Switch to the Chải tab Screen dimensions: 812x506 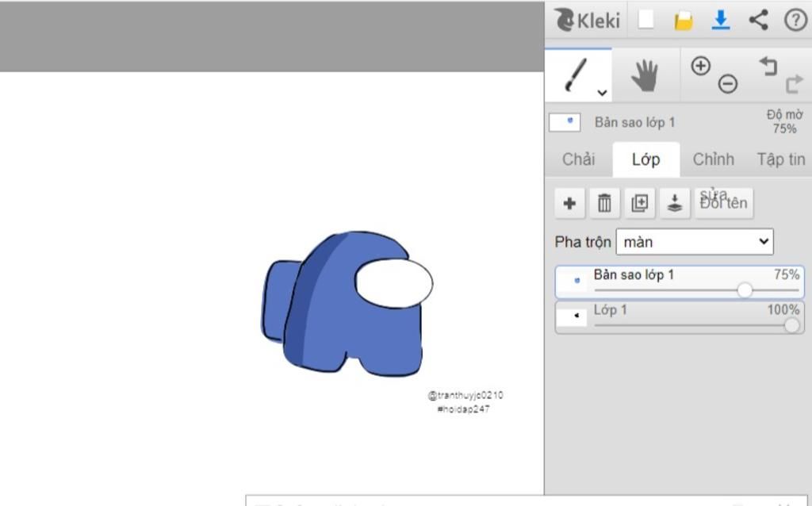click(x=578, y=159)
